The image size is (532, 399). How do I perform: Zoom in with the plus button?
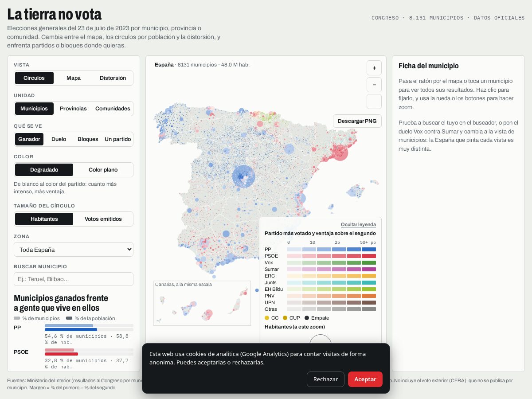coord(374,68)
